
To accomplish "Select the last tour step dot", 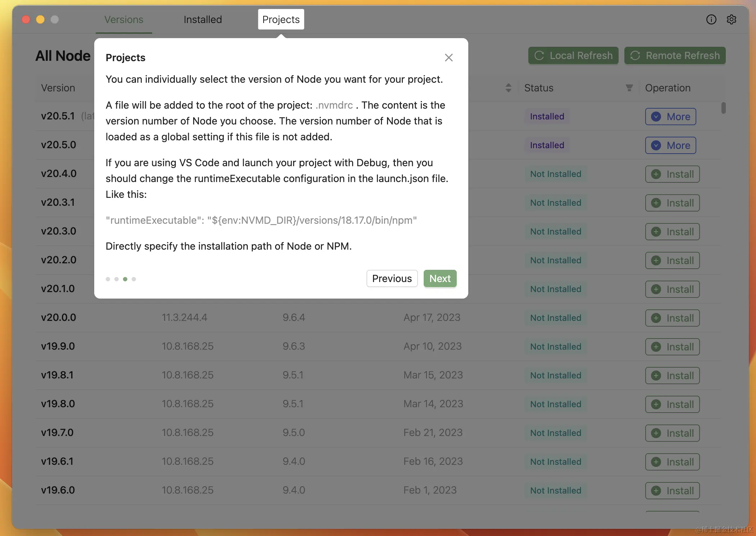I will [x=134, y=279].
